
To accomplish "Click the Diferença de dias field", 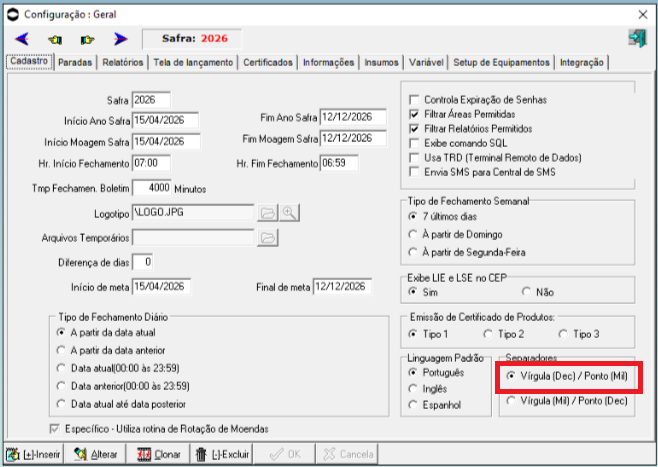I will 142,262.
